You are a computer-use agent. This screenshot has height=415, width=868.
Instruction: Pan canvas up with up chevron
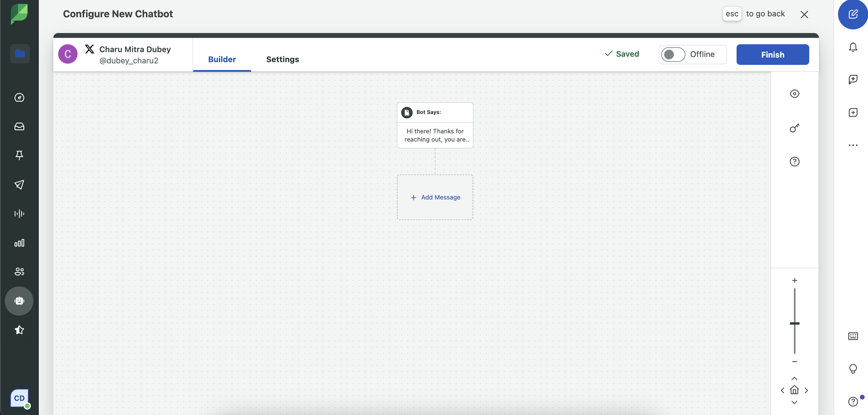coord(794,379)
